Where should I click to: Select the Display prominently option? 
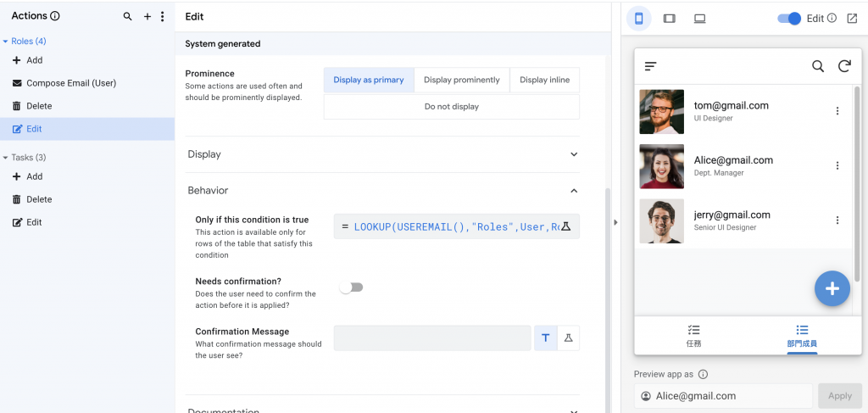(x=462, y=80)
